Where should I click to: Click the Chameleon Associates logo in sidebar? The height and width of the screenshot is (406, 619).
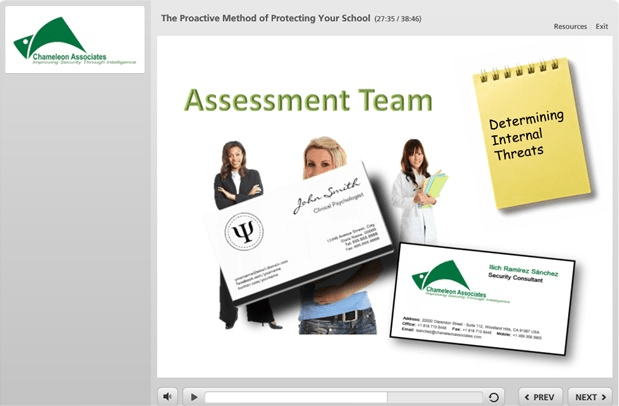[74, 40]
